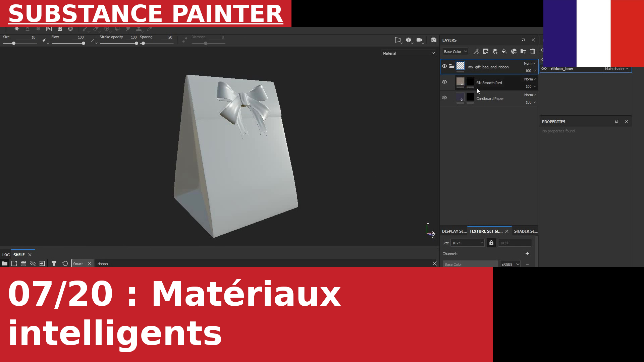Click the brush Size slider

20,43
